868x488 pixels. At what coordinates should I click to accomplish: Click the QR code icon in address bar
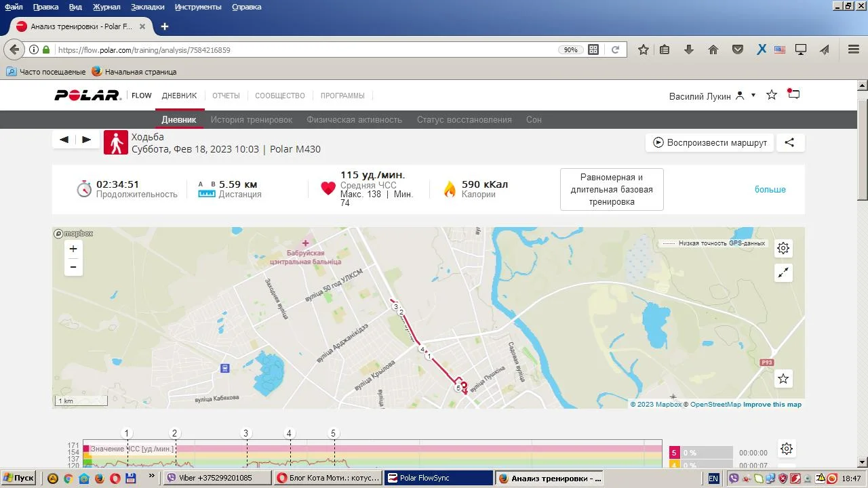(x=593, y=49)
